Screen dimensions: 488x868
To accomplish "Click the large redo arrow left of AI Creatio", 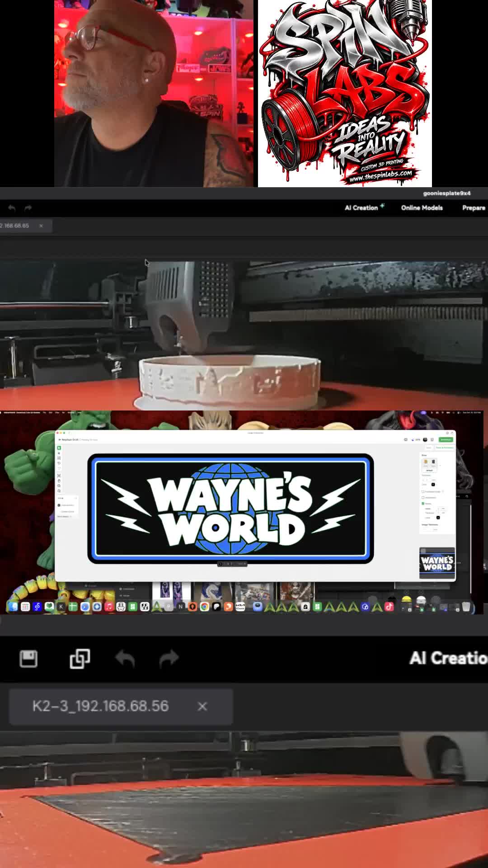I will [x=169, y=659].
